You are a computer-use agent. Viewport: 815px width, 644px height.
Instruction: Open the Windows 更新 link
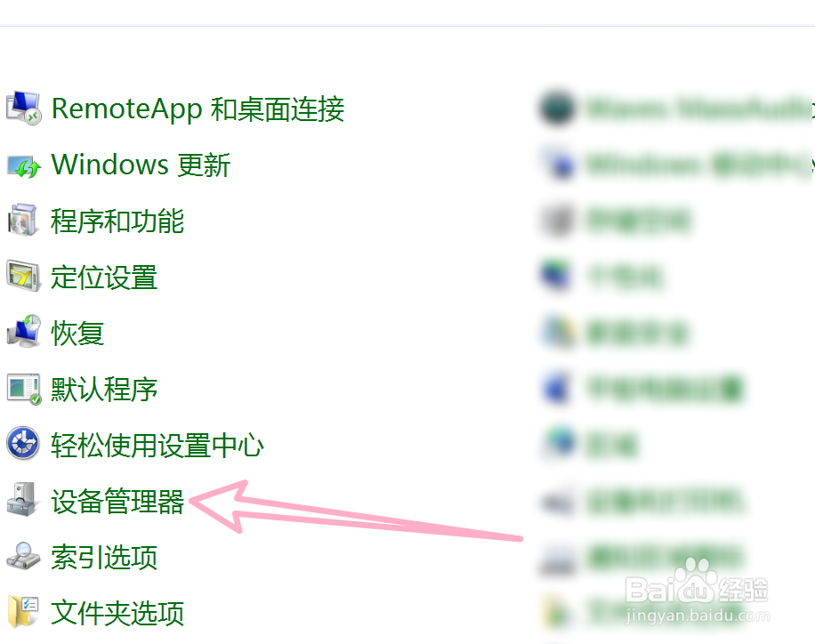pos(141,165)
